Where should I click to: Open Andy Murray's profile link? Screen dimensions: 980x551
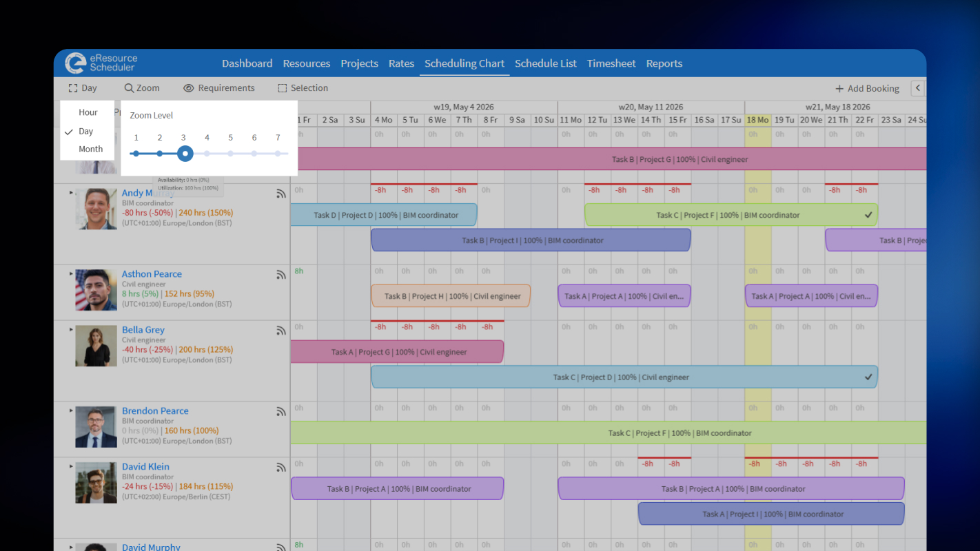click(x=147, y=193)
